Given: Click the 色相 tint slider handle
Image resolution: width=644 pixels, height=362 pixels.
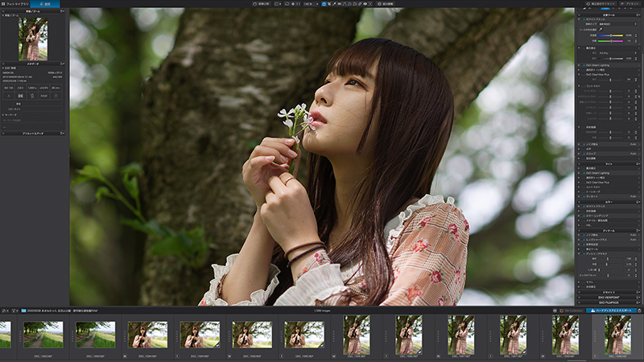Looking at the screenshot, I should [x=611, y=41].
